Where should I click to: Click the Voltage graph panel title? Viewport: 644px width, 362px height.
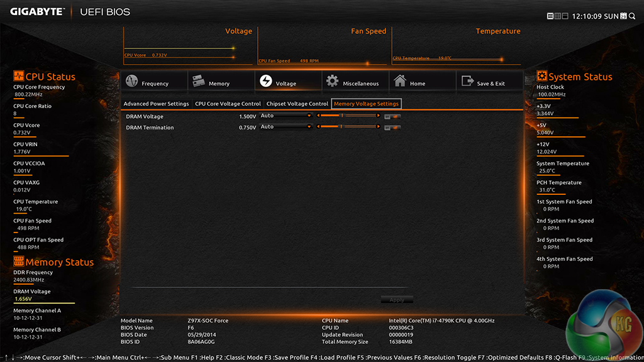point(238,31)
